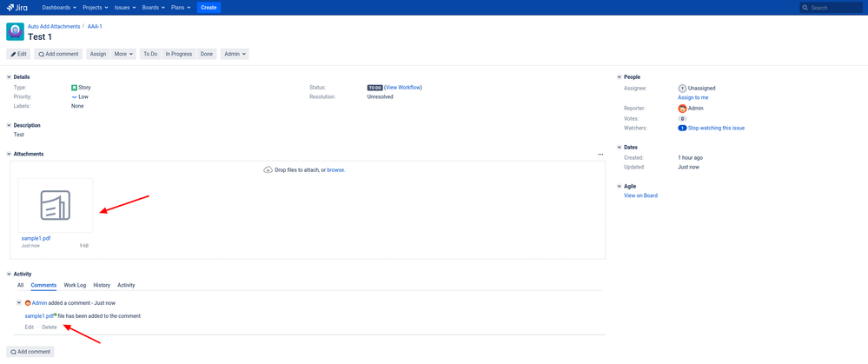The width and height of the screenshot is (868, 364).
Task: Collapse the Activity section
Action: [9, 274]
